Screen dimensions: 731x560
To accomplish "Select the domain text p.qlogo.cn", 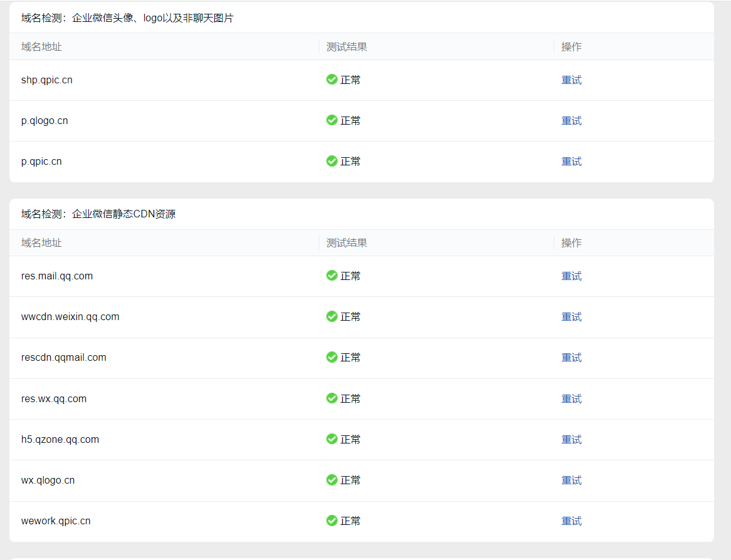I will click(44, 121).
